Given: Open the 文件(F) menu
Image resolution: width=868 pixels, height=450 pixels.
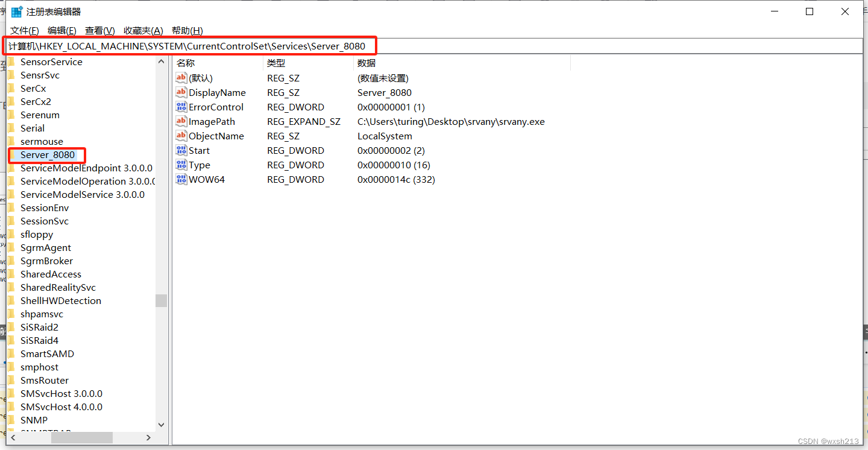Looking at the screenshot, I should click(x=24, y=31).
